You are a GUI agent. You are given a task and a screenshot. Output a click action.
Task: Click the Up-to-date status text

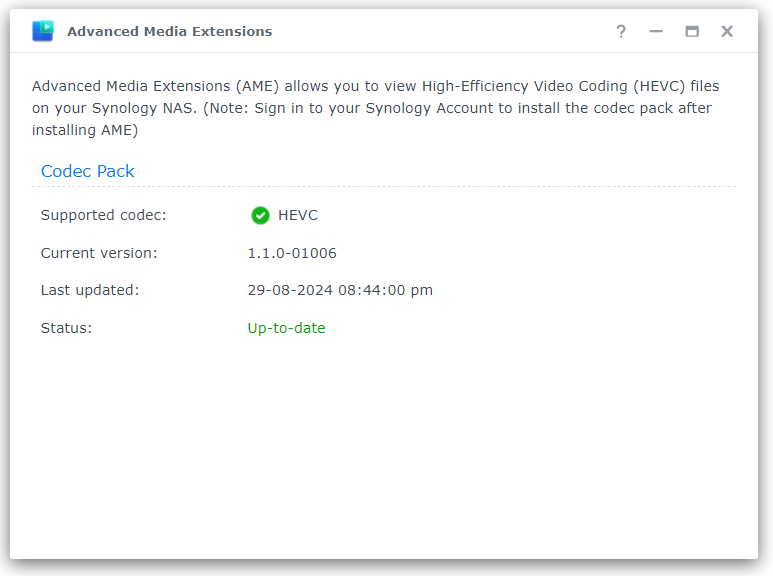pyautogui.click(x=286, y=328)
